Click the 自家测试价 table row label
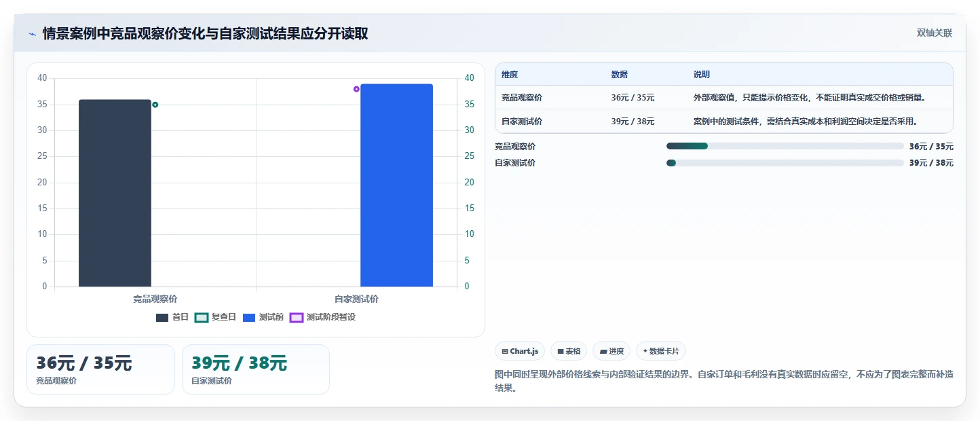The image size is (980, 421). click(x=522, y=122)
